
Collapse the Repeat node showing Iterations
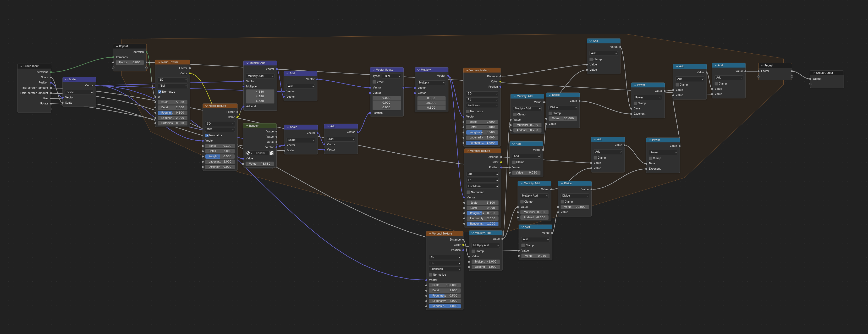tap(117, 46)
